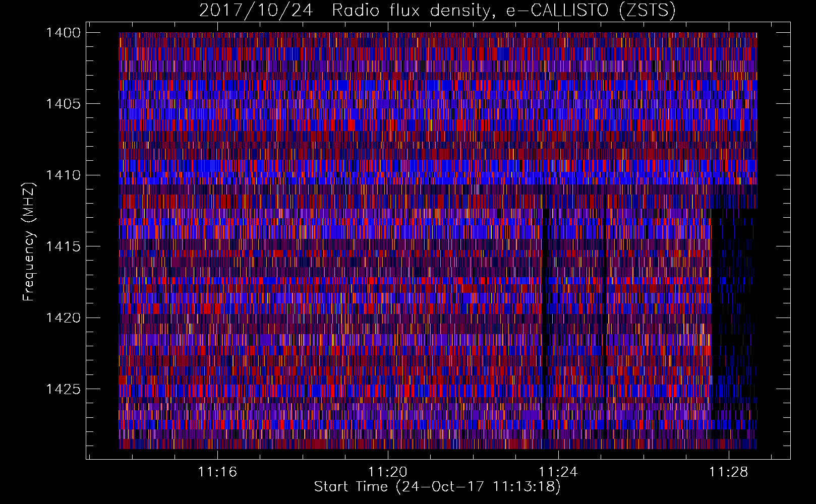
Task: Select the 1425 frequency axis label
Action: point(63,389)
